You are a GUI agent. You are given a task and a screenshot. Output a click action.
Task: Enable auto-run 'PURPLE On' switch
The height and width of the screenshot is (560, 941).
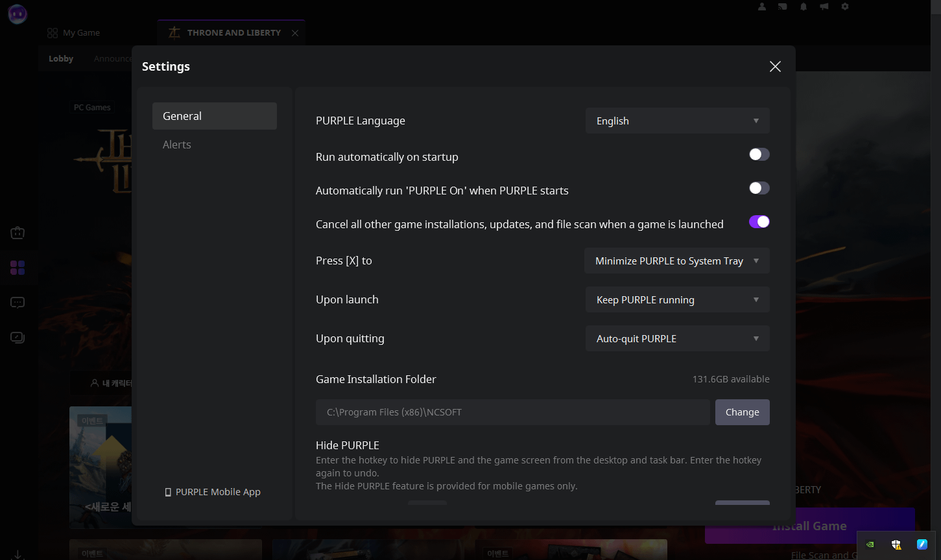click(x=759, y=188)
